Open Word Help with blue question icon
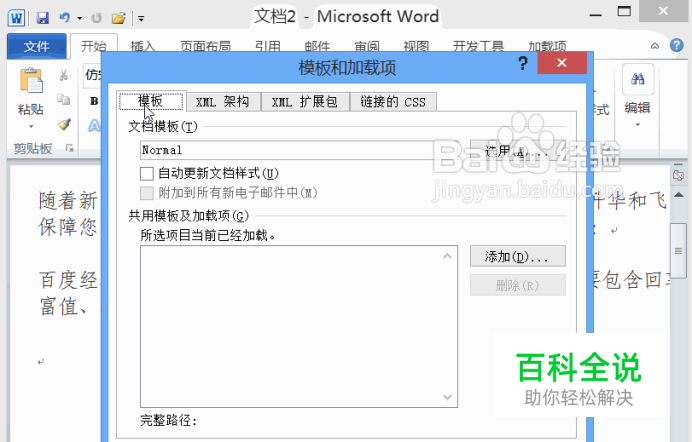The image size is (692, 442). [677, 45]
